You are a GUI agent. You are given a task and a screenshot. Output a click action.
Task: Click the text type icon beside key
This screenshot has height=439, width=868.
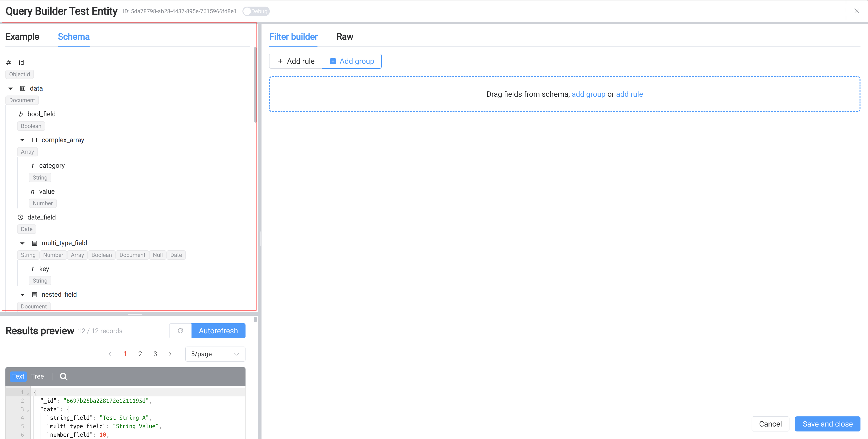click(x=32, y=269)
